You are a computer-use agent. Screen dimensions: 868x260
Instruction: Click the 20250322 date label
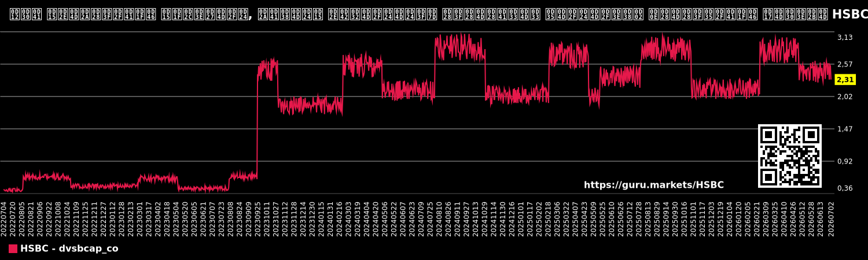[x=567, y=218]
